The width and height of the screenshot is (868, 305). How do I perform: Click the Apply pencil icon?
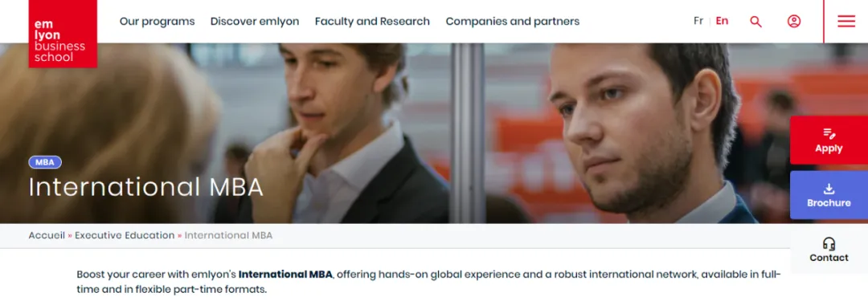[x=829, y=133]
